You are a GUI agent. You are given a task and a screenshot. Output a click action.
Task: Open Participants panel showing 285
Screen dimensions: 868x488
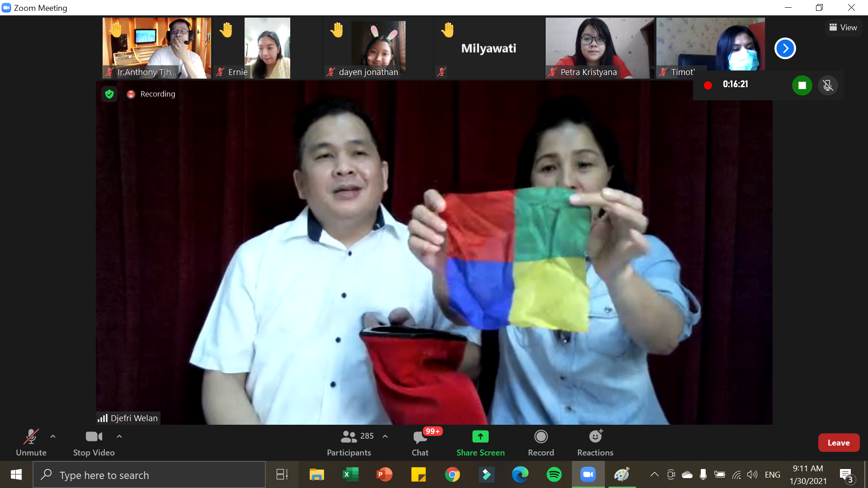(349, 443)
